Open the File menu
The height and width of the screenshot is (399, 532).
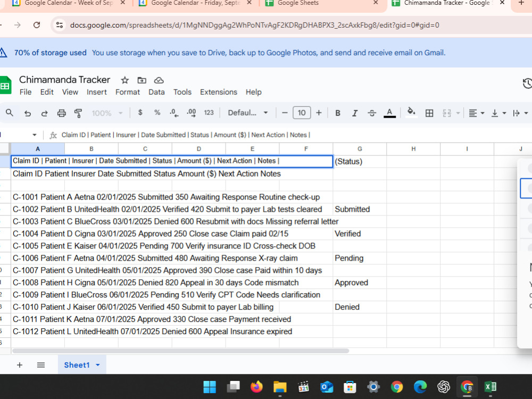coord(26,92)
